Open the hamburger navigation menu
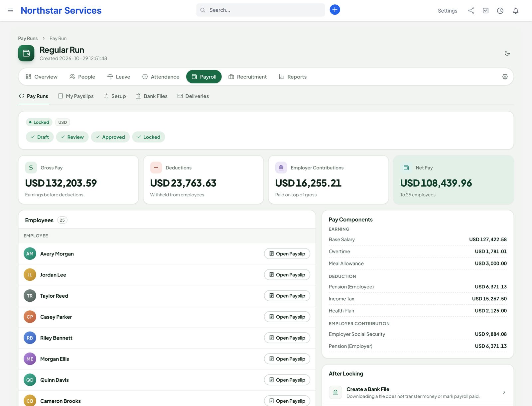 10,10
